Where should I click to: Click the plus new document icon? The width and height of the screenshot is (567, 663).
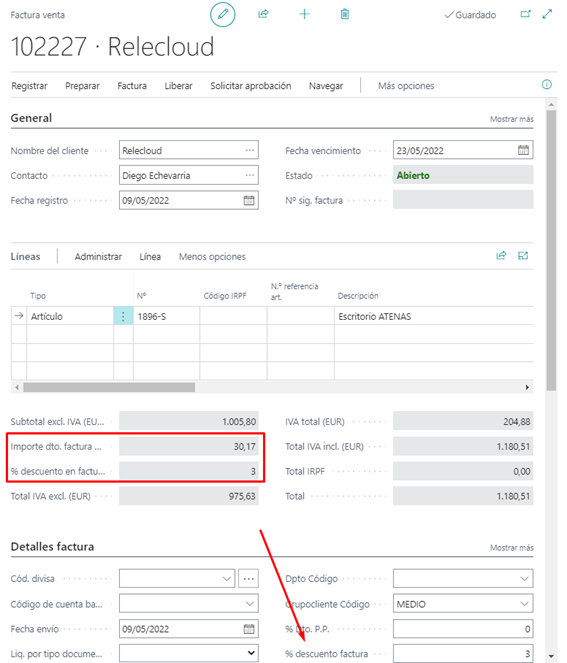coord(304,14)
